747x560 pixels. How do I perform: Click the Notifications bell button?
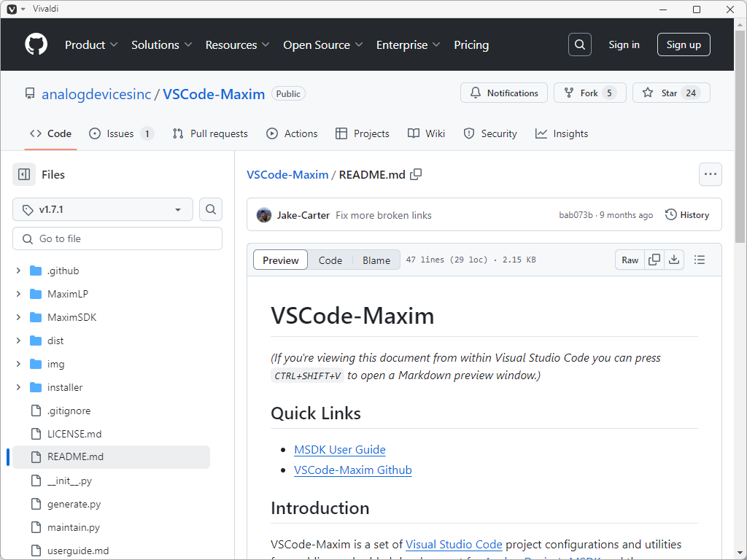pyautogui.click(x=504, y=93)
